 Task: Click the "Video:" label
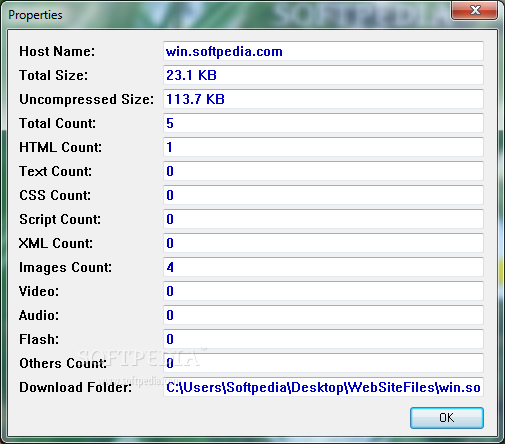coord(39,291)
